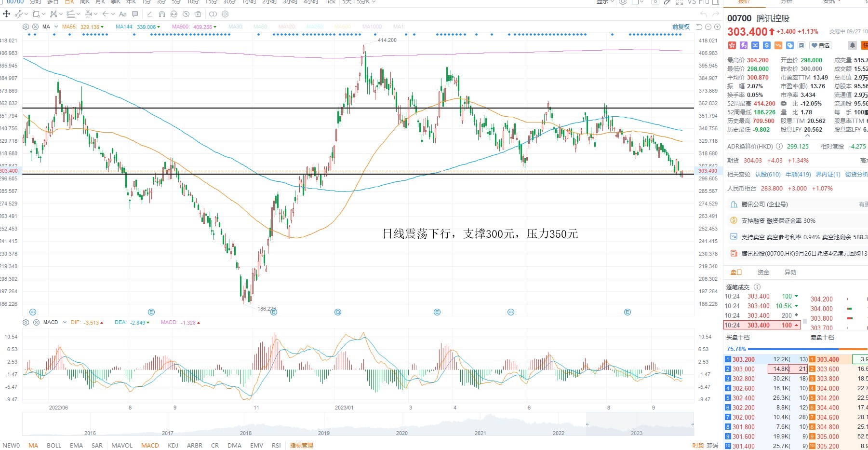This screenshot has height=450, width=868.
Task: Select the 15分 timeframe tab
Action: (211, 2)
